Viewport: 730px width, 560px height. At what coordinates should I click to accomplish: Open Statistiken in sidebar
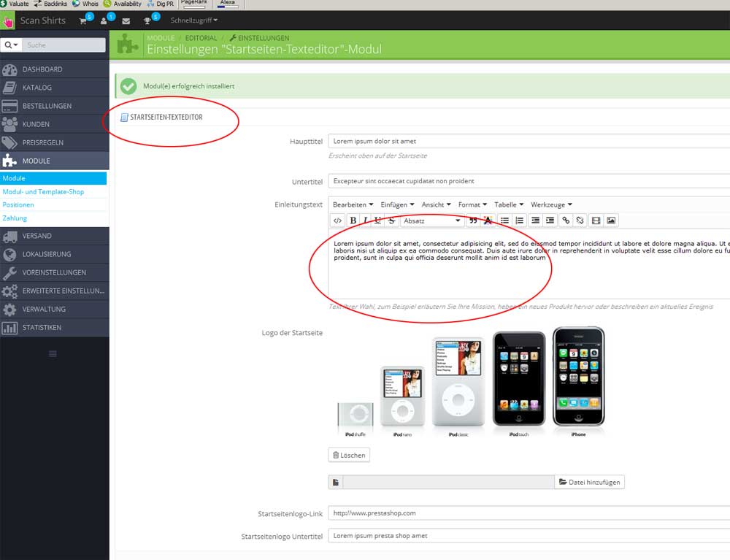55,328
